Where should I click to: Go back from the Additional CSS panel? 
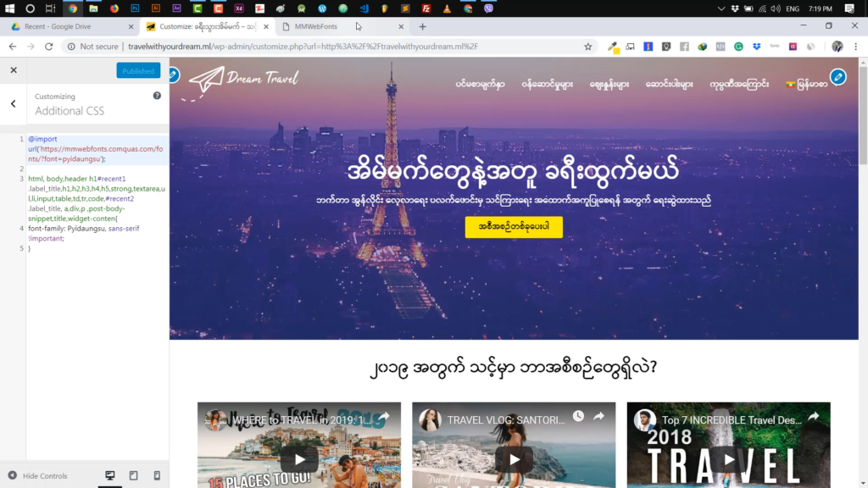[14, 103]
